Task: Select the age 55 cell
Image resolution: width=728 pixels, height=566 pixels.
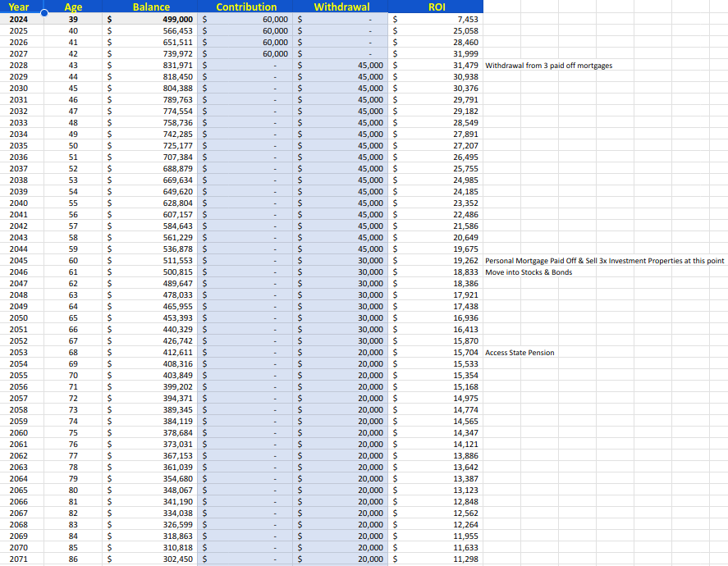Action: (x=73, y=203)
